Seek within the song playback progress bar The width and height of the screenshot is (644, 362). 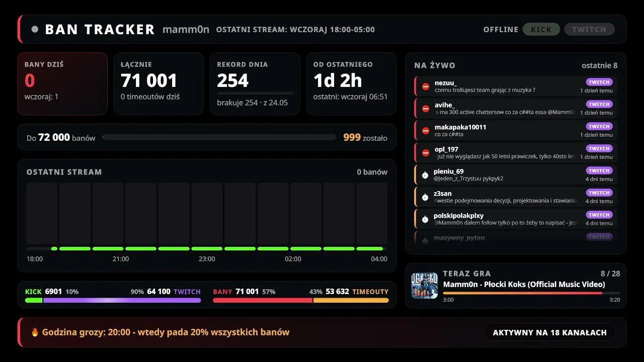[x=531, y=293]
